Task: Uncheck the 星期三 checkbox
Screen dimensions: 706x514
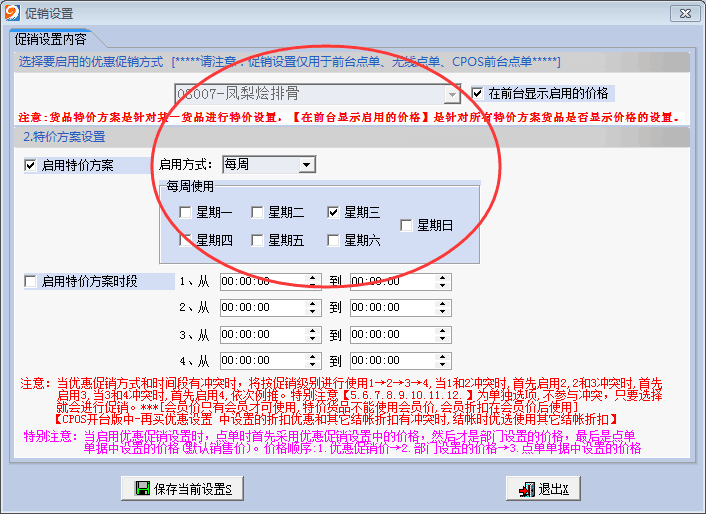Action: coord(334,212)
